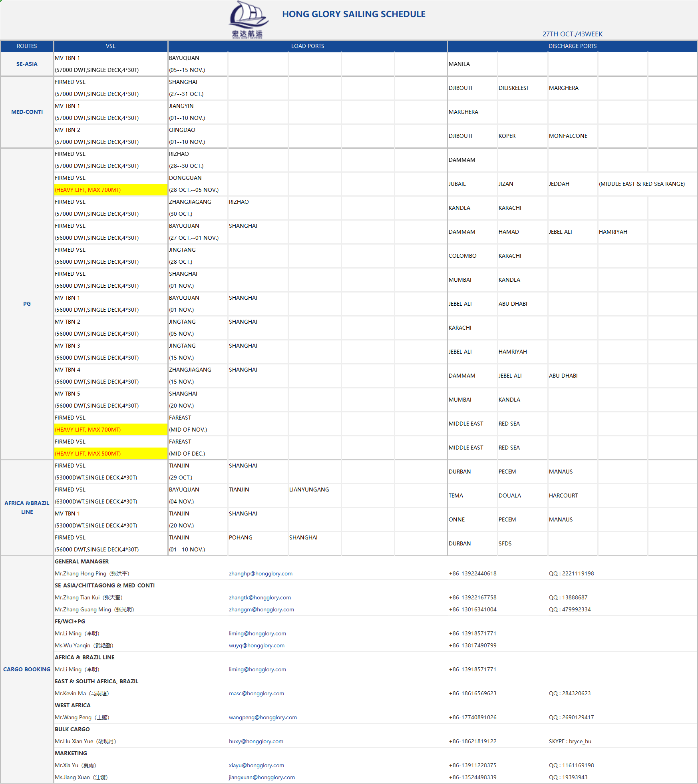Click the masc@hongglory.com email link

click(256, 693)
